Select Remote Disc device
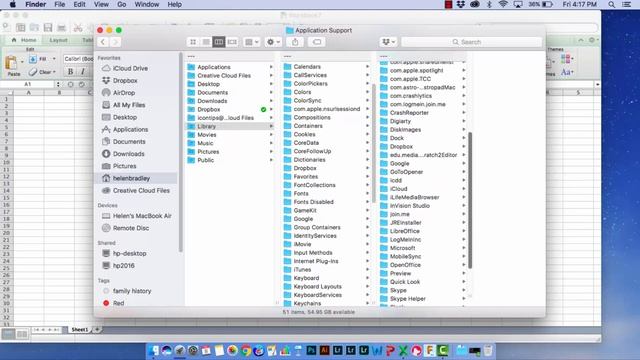This screenshot has width=640, height=360. [x=131, y=228]
